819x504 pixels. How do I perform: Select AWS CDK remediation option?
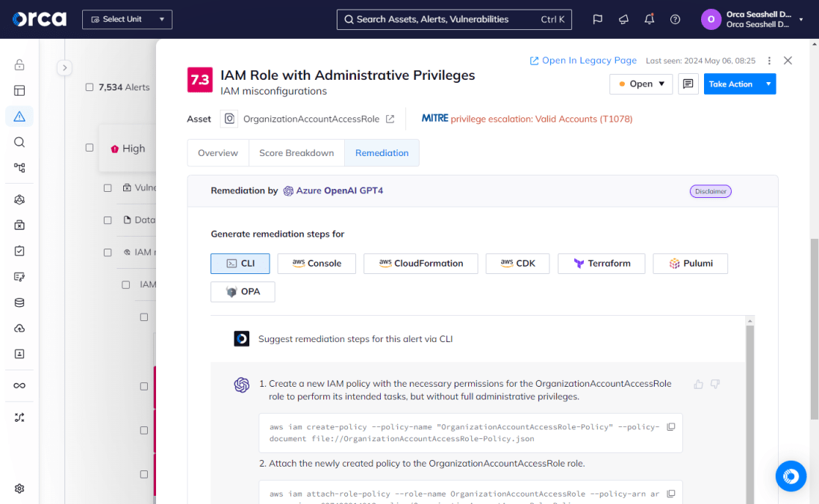(517, 264)
